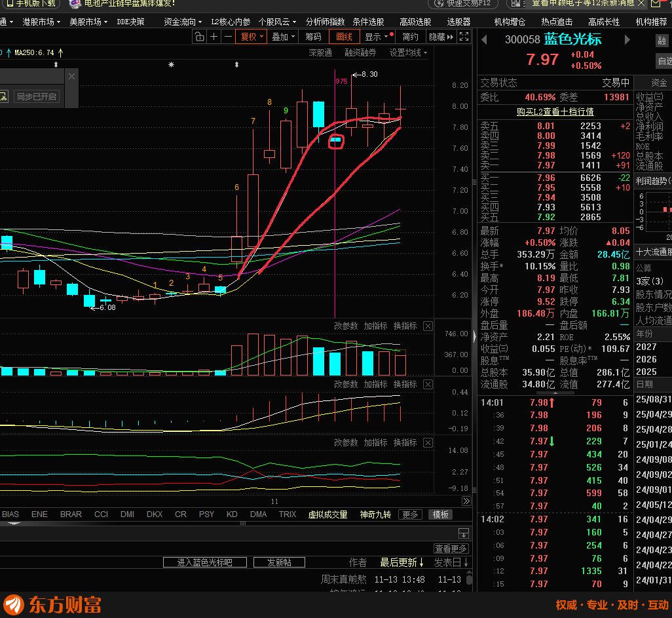
Task: Close the small floating panel with the X
Action: (71, 76)
